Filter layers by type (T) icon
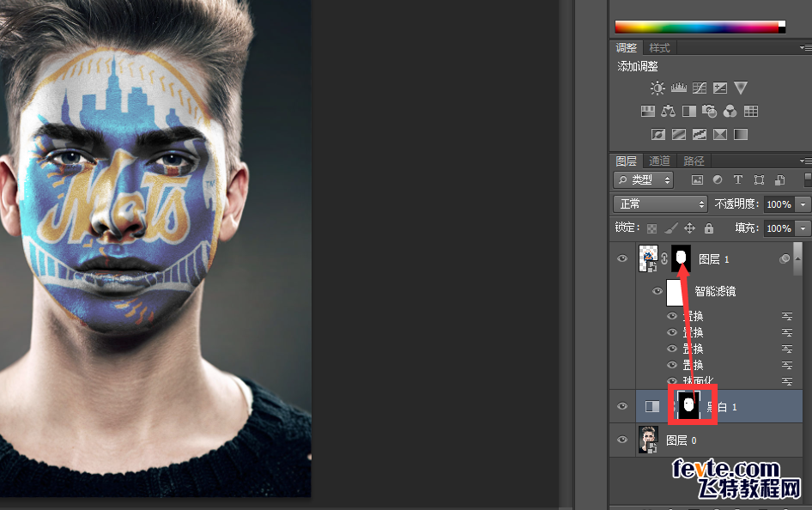This screenshot has height=510, width=812. tap(738, 179)
